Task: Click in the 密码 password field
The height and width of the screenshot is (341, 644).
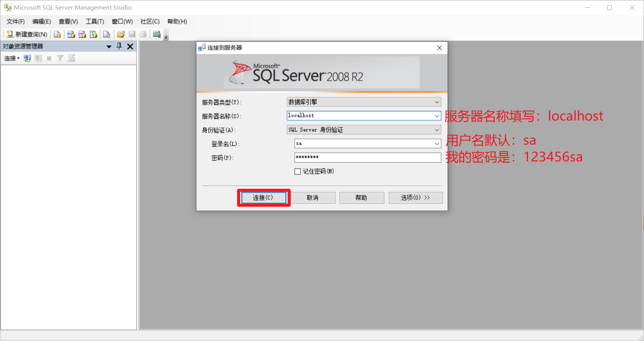Action: (x=368, y=157)
